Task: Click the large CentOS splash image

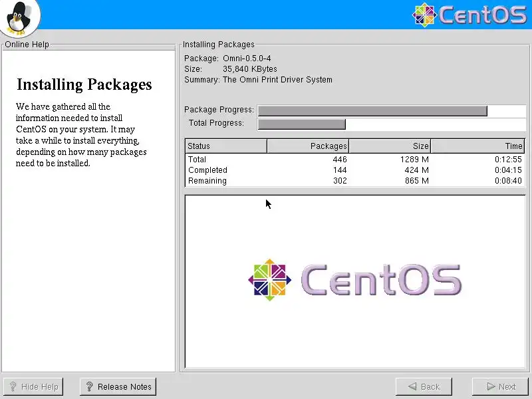Action: click(354, 280)
